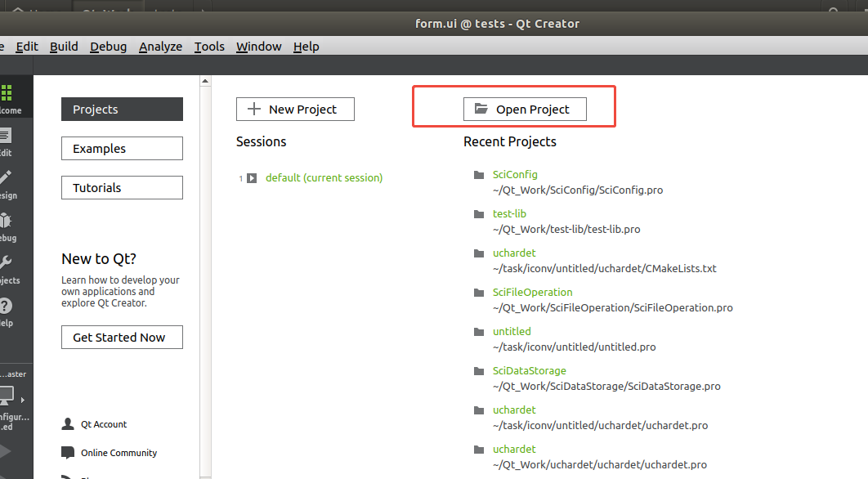
Task: Click the folder icon beside SciConfig
Action: (x=479, y=175)
